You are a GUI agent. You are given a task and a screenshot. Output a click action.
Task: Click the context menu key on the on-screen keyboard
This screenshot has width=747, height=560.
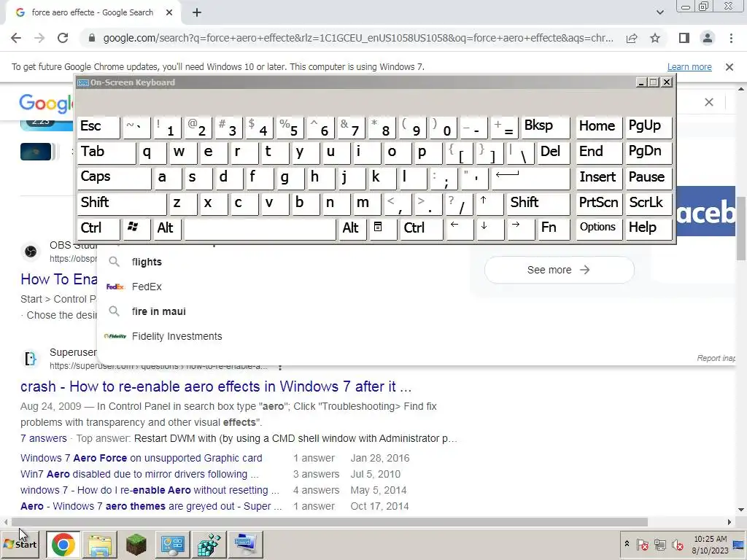click(382, 228)
